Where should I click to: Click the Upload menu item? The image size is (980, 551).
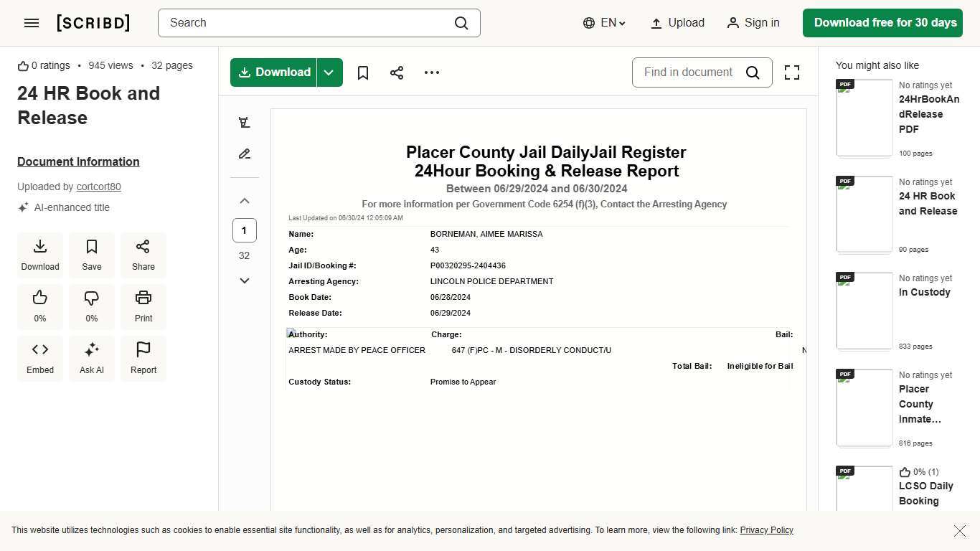tap(677, 22)
